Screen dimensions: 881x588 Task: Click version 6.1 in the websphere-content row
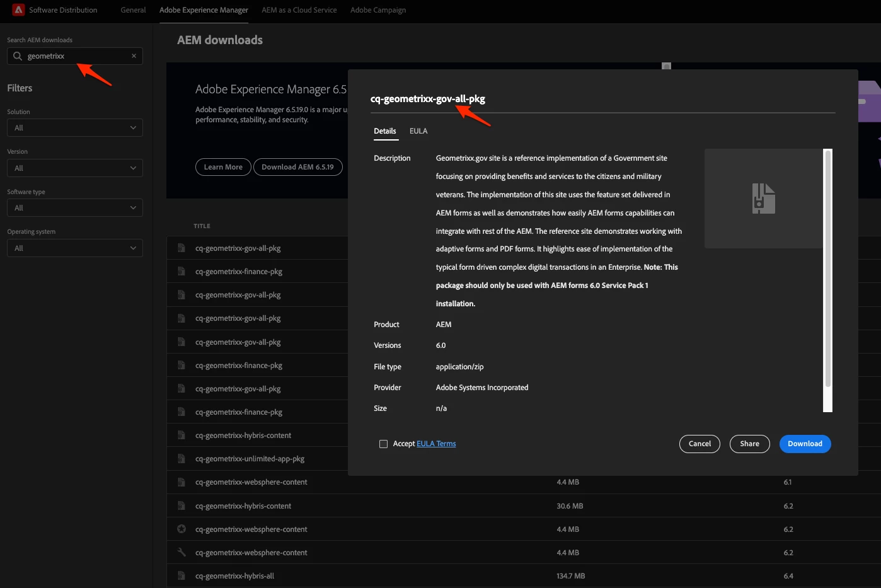(788, 482)
